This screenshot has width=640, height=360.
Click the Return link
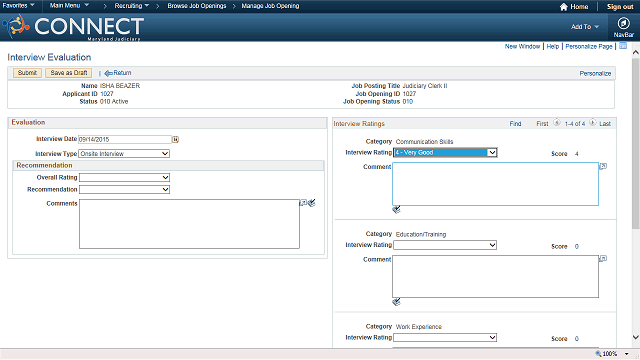click(x=118, y=73)
